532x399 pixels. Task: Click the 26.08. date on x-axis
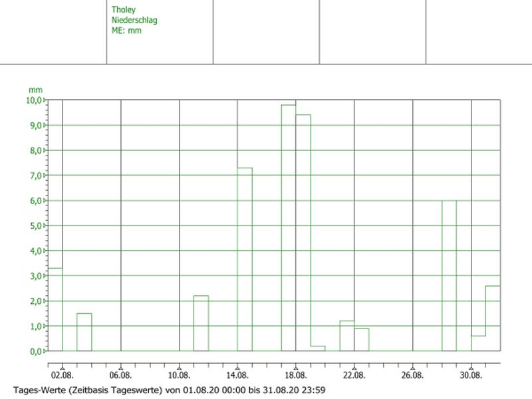click(412, 375)
